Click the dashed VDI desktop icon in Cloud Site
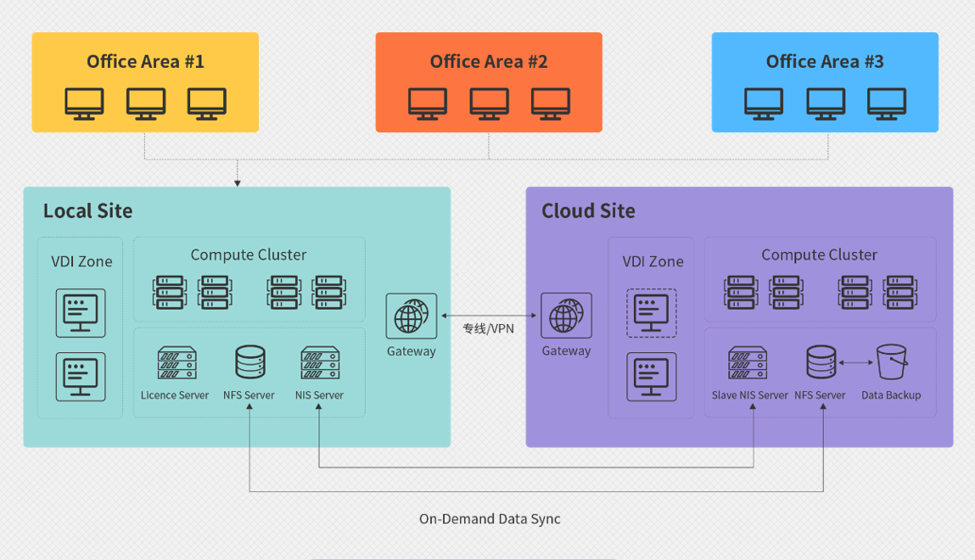The width and height of the screenshot is (975, 560). point(651,312)
